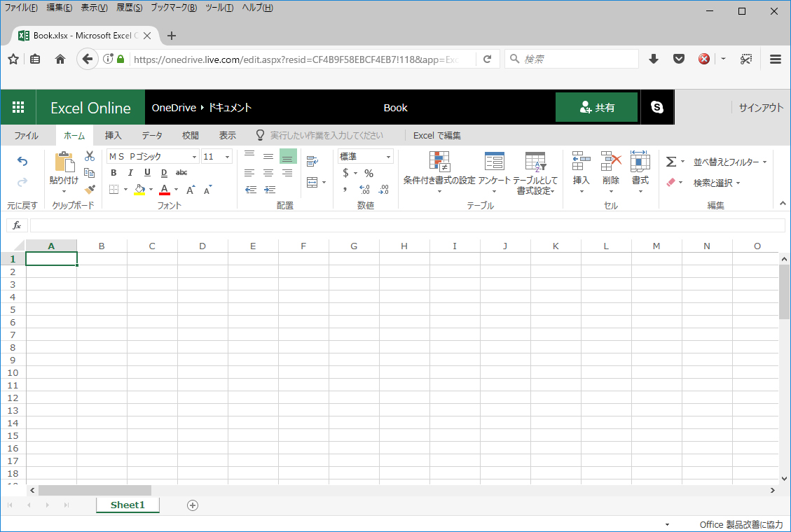Screen dimensions: 791x532
Task: Open 条件付き書式の設定 dropdown
Action: (x=439, y=173)
